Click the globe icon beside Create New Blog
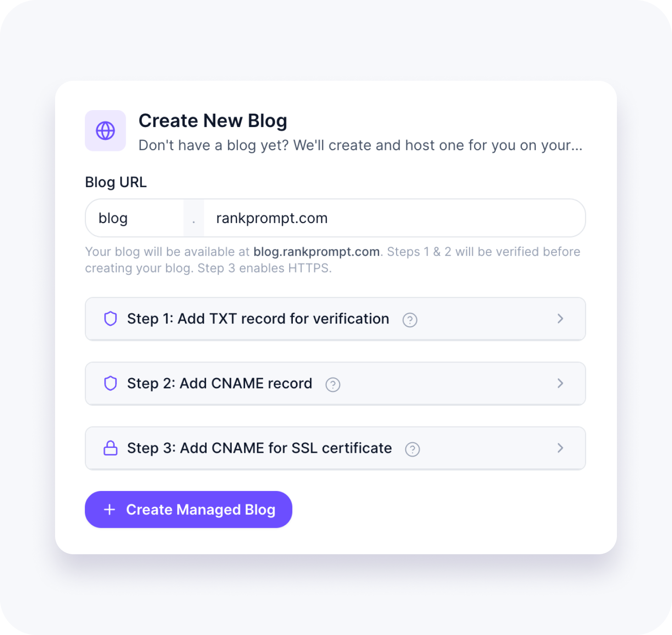 pyautogui.click(x=105, y=131)
